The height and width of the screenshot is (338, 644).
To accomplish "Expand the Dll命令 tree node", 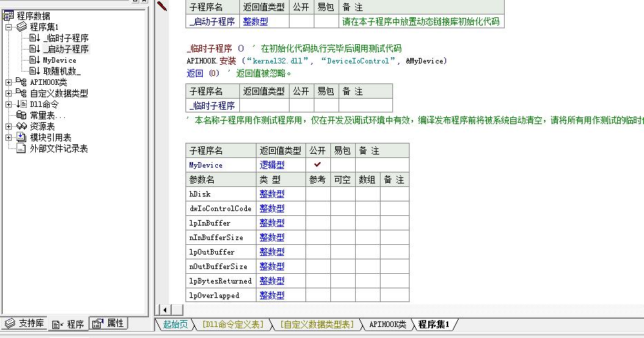I will pos(9,104).
